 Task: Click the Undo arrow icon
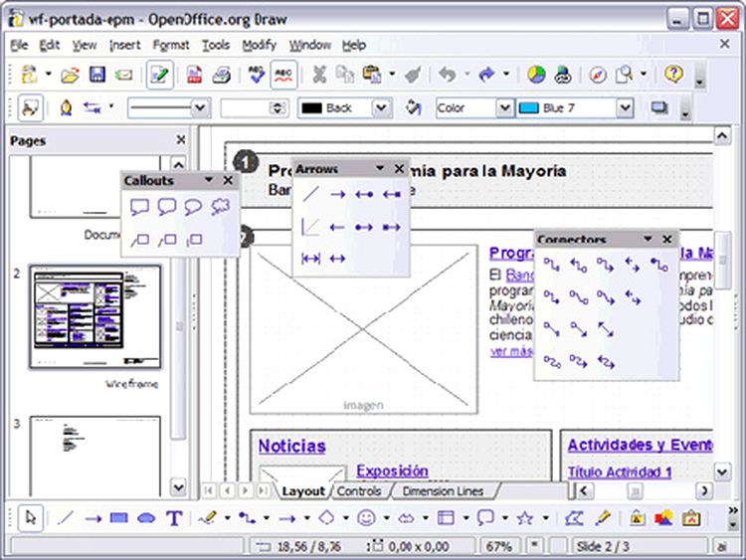tap(448, 75)
